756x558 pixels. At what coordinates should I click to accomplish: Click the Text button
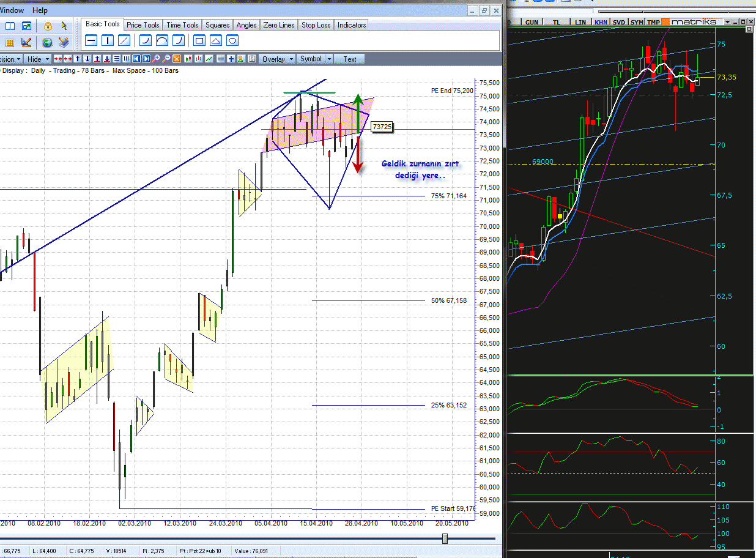click(x=350, y=59)
